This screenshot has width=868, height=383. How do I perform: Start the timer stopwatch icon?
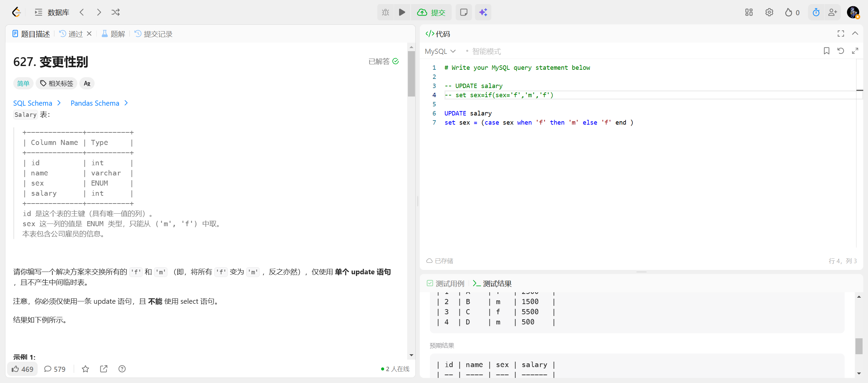click(x=816, y=13)
